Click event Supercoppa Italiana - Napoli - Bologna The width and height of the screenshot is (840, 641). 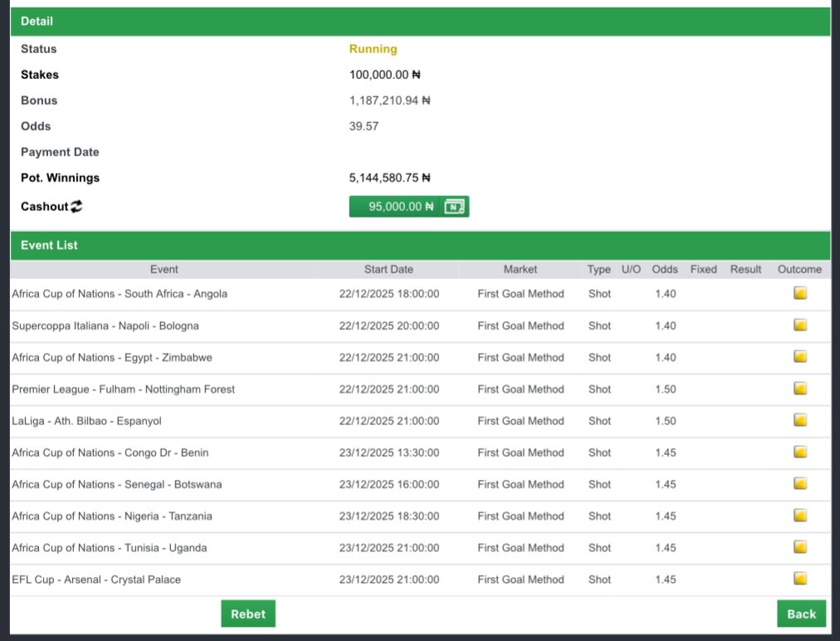(x=105, y=325)
